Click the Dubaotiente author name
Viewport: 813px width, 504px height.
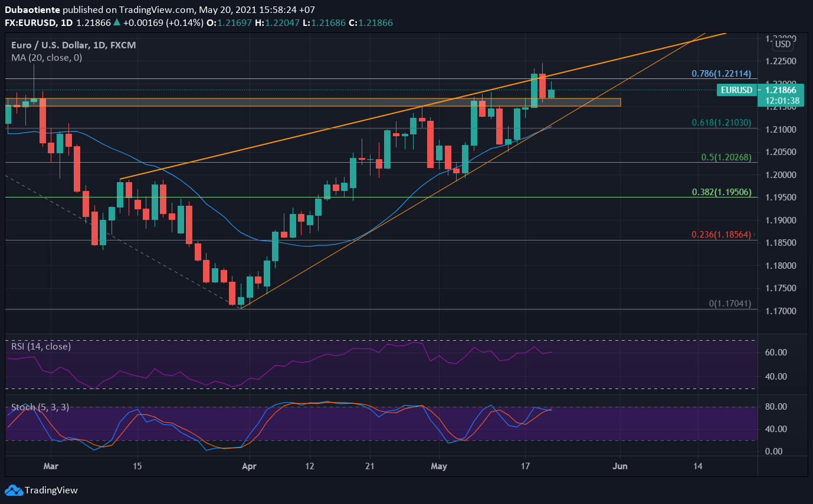pyautogui.click(x=32, y=10)
